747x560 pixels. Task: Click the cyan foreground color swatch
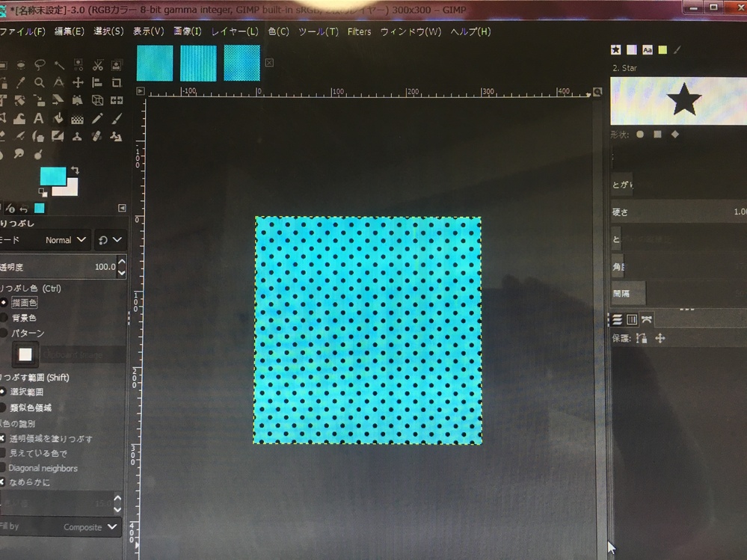click(52, 176)
